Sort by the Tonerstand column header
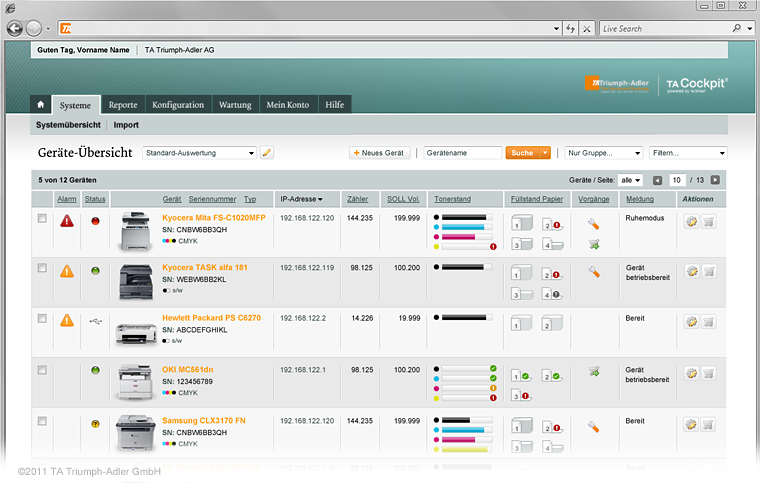The width and height of the screenshot is (760, 483). (x=452, y=199)
